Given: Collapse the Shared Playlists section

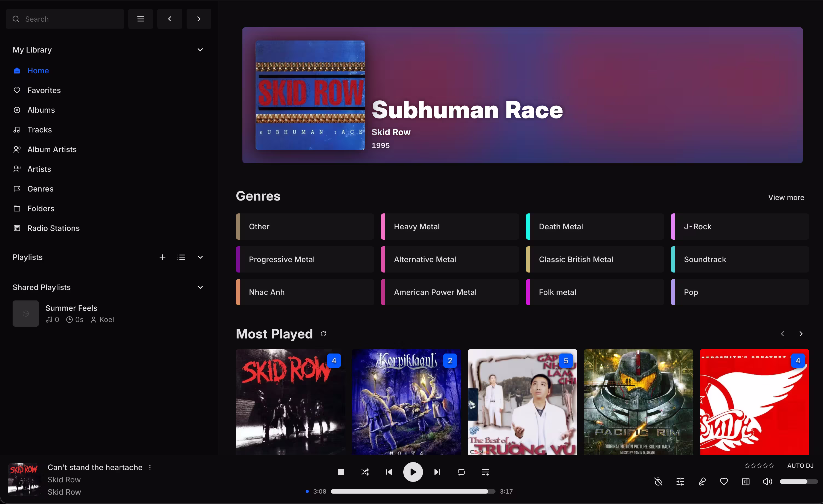Looking at the screenshot, I should (200, 287).
